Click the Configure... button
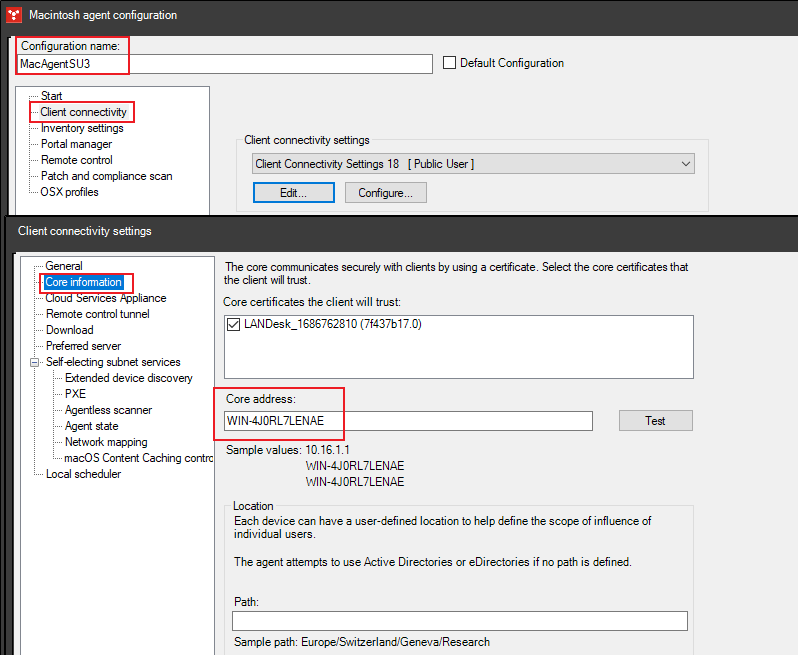798x655 pixels. 386,193
